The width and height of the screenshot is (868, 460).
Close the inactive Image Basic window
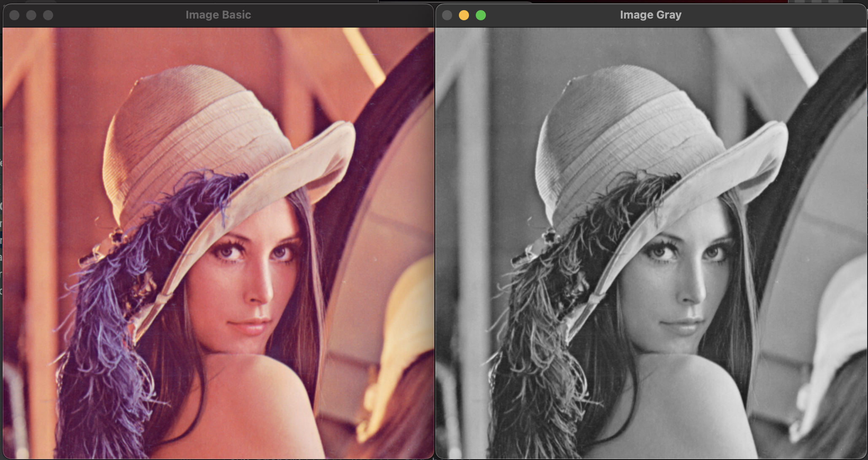(14, 15)
